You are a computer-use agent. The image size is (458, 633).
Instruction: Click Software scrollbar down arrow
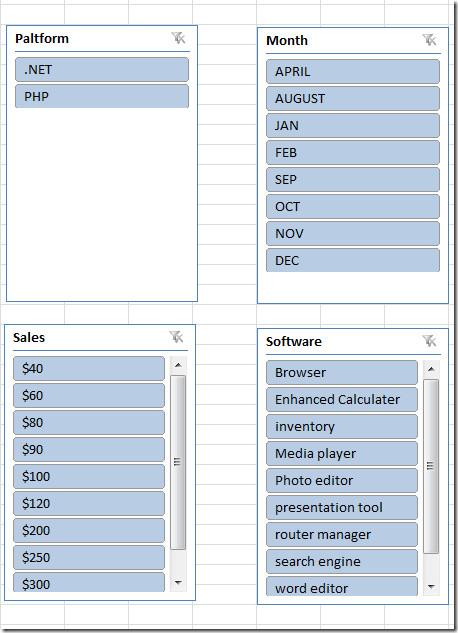point(431,587)
